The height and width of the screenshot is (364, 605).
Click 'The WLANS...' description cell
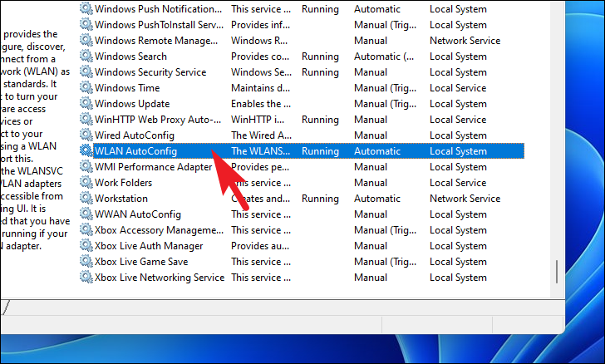pos(260,151)
